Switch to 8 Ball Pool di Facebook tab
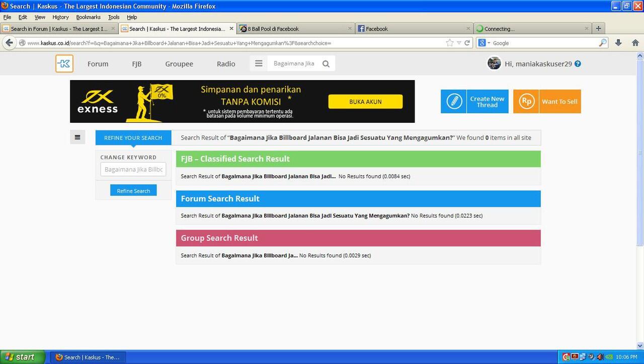The width and height of the screenshot is (644, 364). [x=296, y=29]
